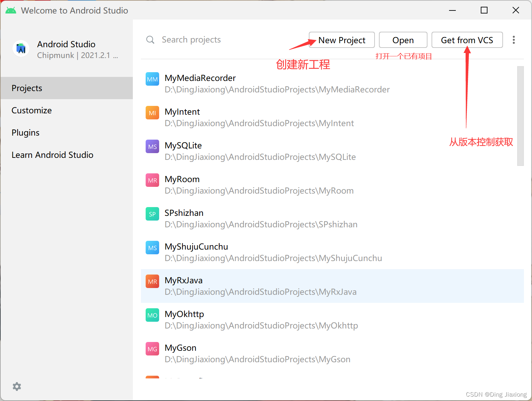Viewport: 532px width, 401px height.
Task: Open the MyGson project name
Action: click(x=181, y=348)
